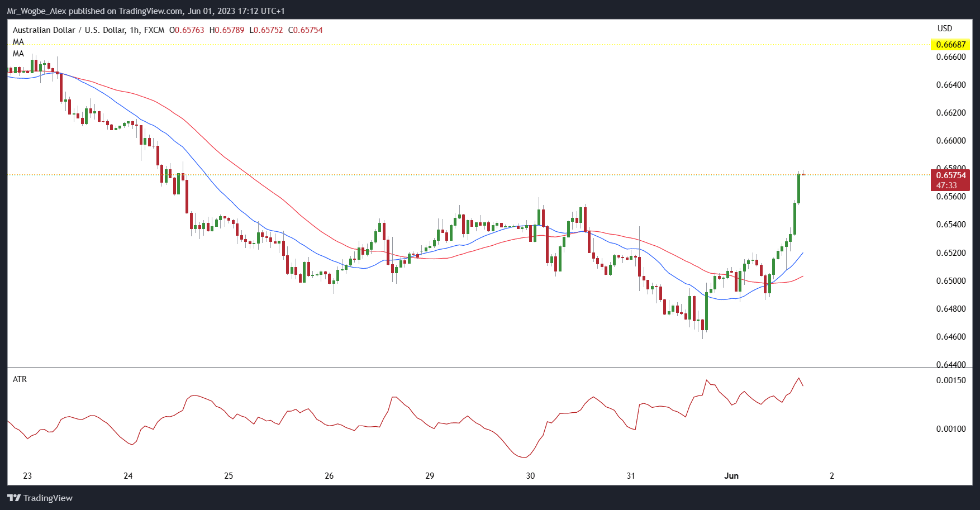
Task: Click the open price value O0.65763
Action: coord(187,30)
